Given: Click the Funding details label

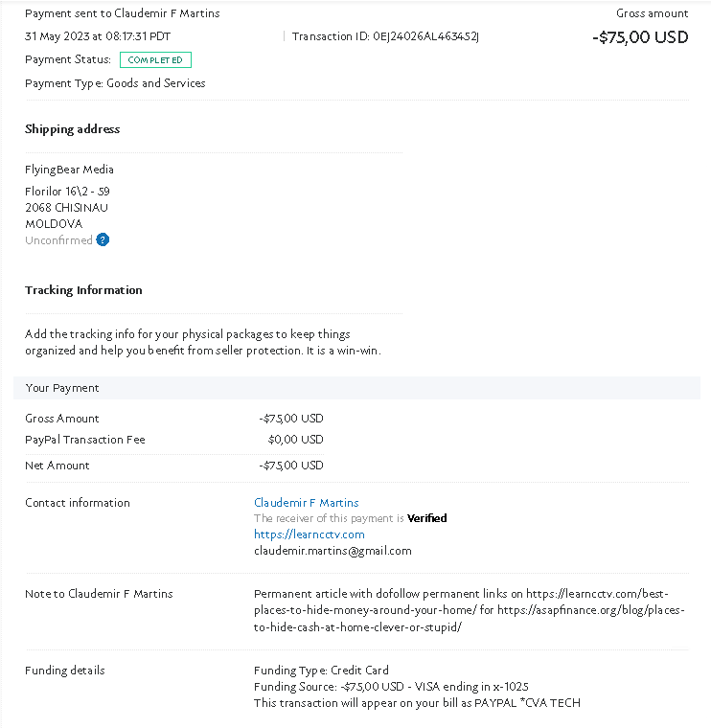Looking at the screenshot, I should point(65,671).
